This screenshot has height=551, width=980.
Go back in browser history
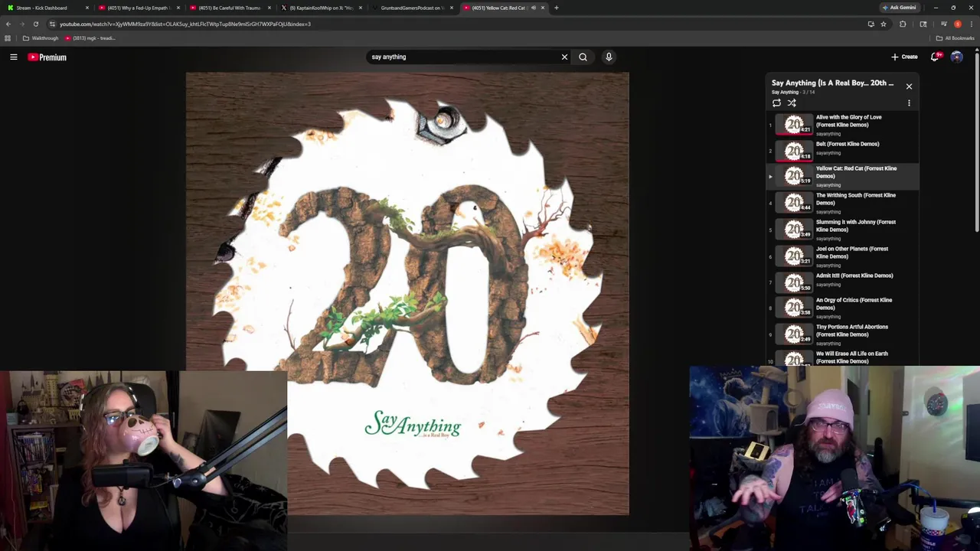point(8,24)
